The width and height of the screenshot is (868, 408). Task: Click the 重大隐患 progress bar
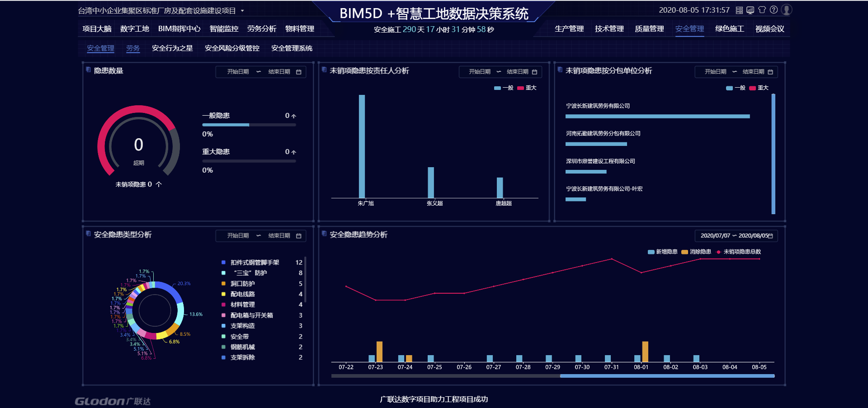coord(249,161)
